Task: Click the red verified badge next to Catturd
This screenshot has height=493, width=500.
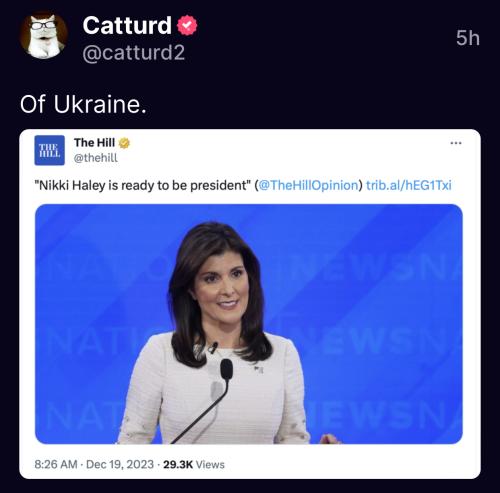Action: 187,25
